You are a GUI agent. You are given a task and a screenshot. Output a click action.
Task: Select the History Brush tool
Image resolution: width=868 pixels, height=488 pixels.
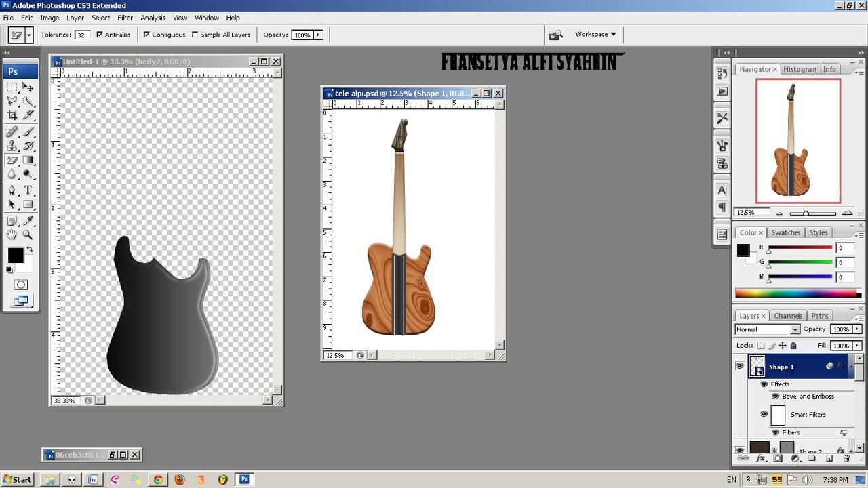pos(28,146)
